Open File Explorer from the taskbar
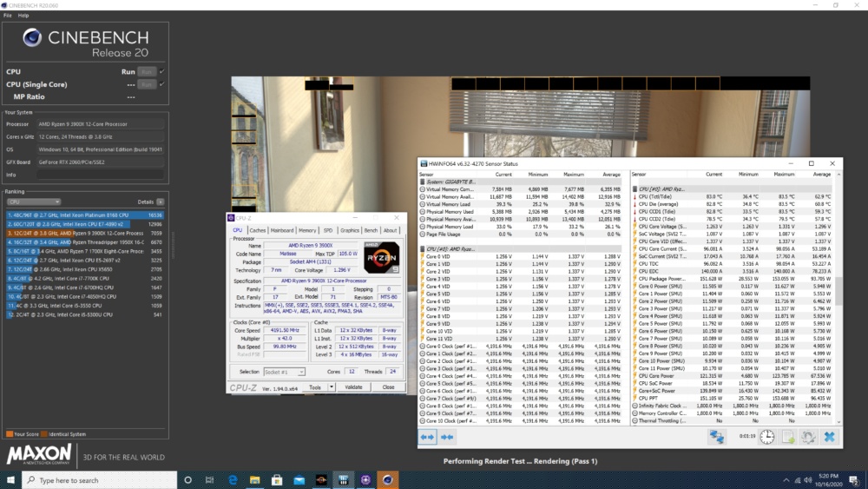Screen dimensions: 868x489 point(254,480)
